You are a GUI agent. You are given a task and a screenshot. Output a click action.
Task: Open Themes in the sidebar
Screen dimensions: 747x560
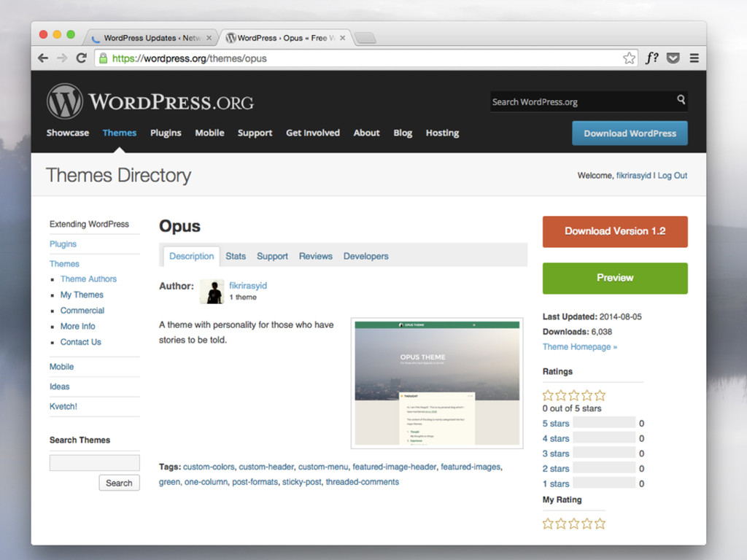click(64, 264)
